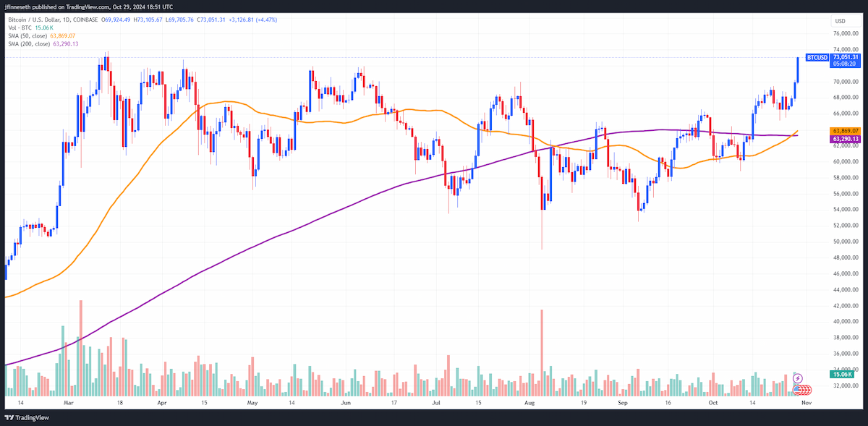Click the Sep label on time axis

[622, 401]
